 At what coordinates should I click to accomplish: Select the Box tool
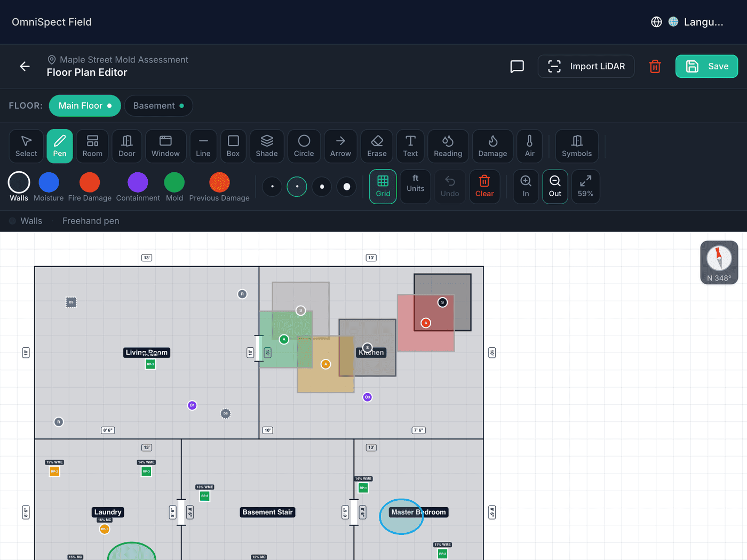233,146
